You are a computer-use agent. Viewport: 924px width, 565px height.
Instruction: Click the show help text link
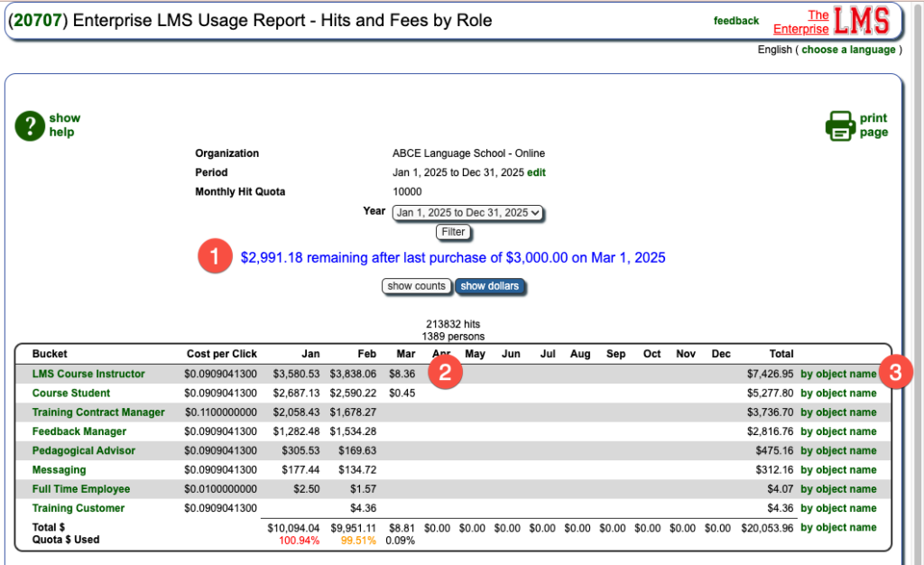(64, 125)
